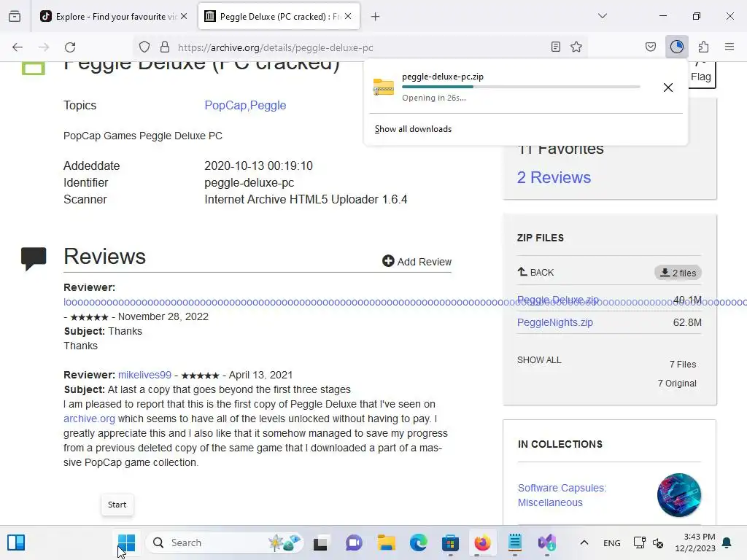This screenshot has height=560, width=747.
Task: Change ENG input language
Action: (x=612, y=543)
